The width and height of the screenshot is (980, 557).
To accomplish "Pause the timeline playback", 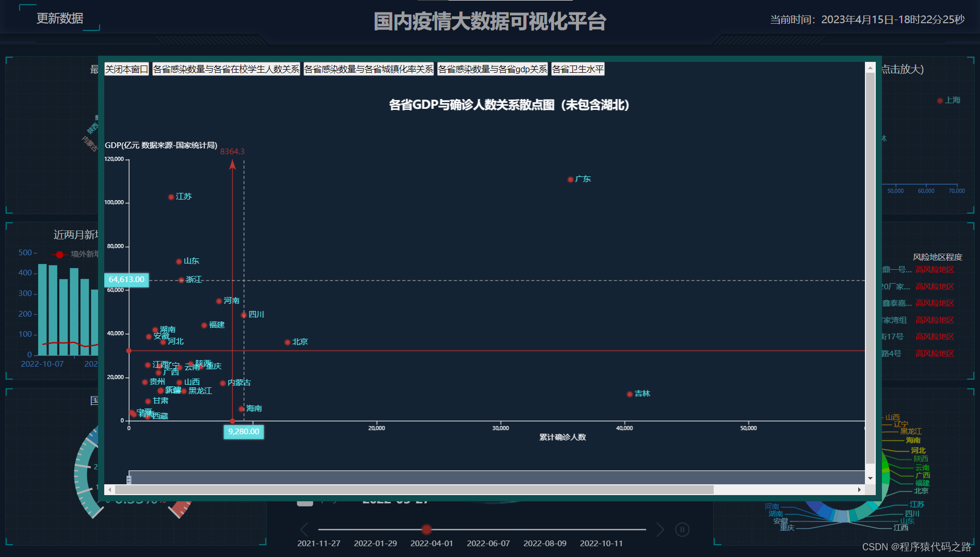I will click(x=682, y=529).
